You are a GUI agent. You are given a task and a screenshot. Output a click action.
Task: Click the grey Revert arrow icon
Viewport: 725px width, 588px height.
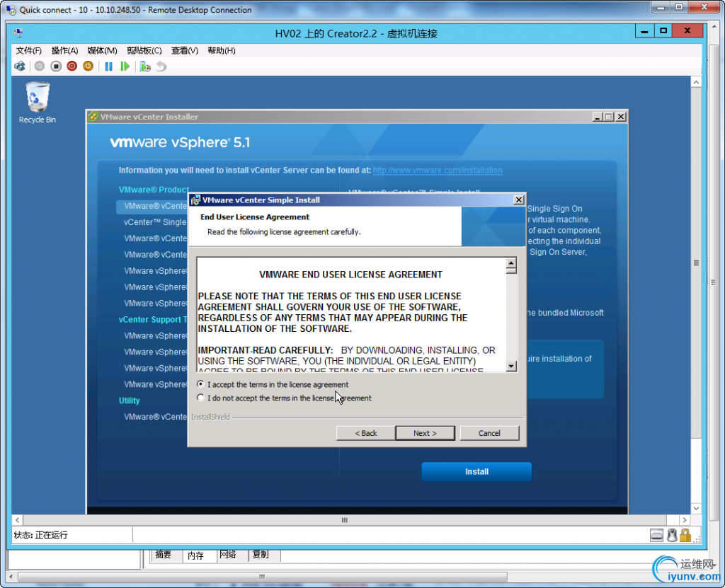click(161, 67)
